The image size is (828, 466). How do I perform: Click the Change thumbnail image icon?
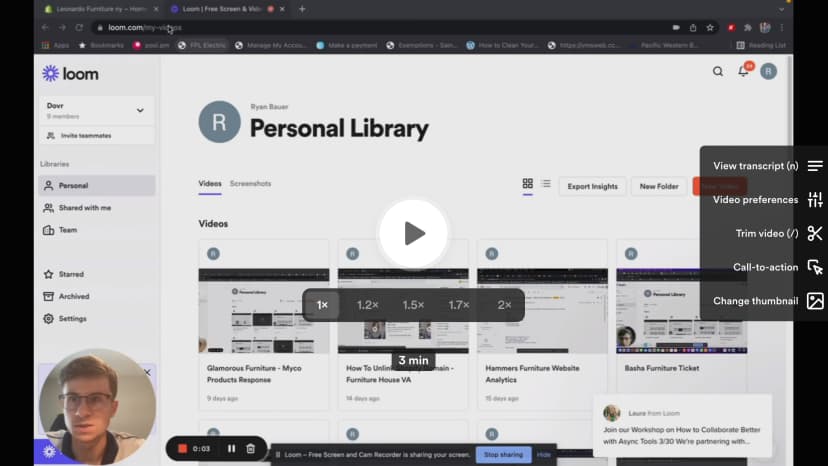tap(815, 301)
